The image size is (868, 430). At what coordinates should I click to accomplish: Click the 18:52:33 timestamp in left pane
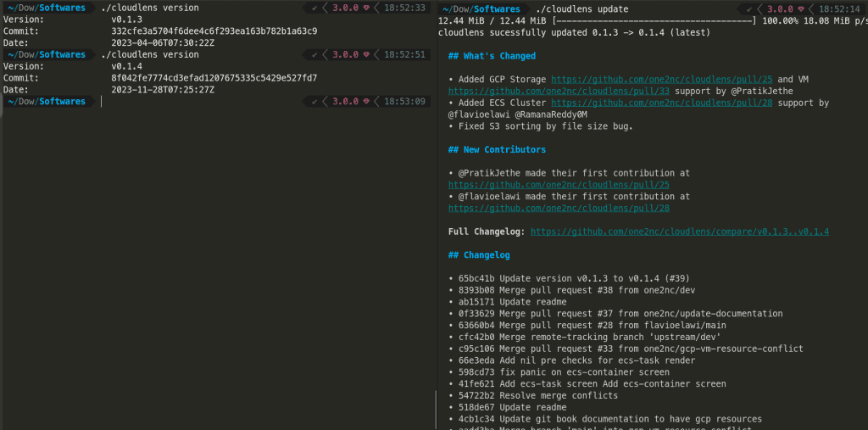coord(404,8)
